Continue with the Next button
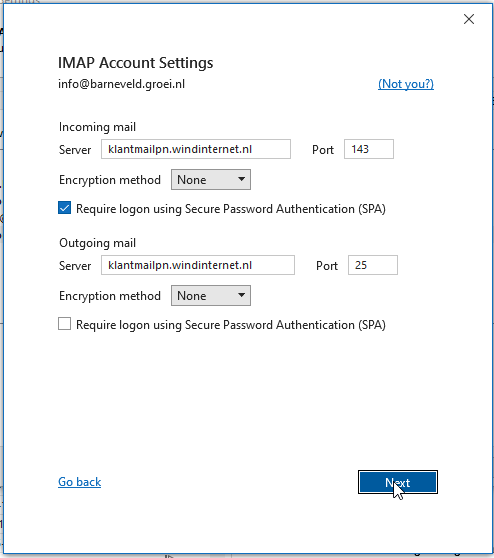Screen dimensions: 494x558 coord(398,482)
